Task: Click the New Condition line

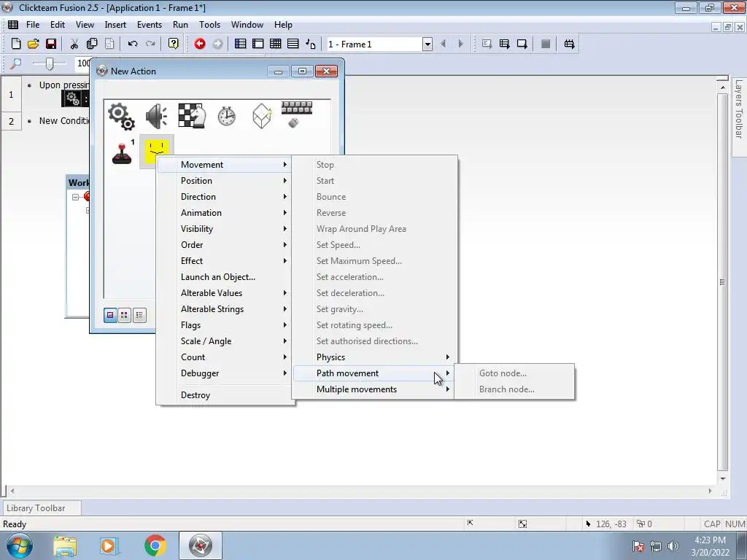Action: (64, 121)
